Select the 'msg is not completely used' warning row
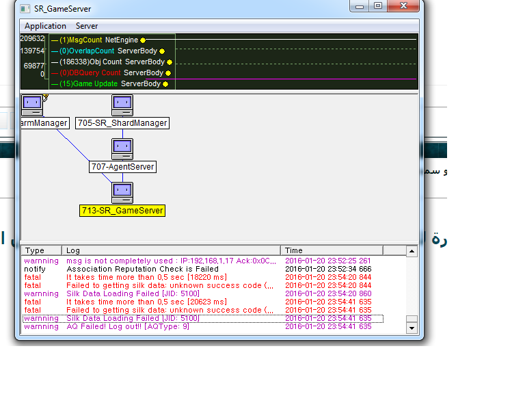525x420 pixels. pos(202,261)
